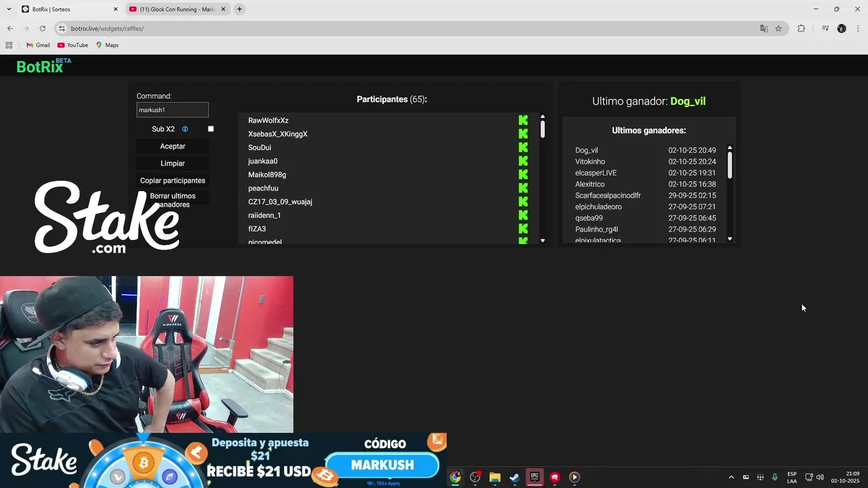Open Chrome from the taskbar

pos(455,477)
